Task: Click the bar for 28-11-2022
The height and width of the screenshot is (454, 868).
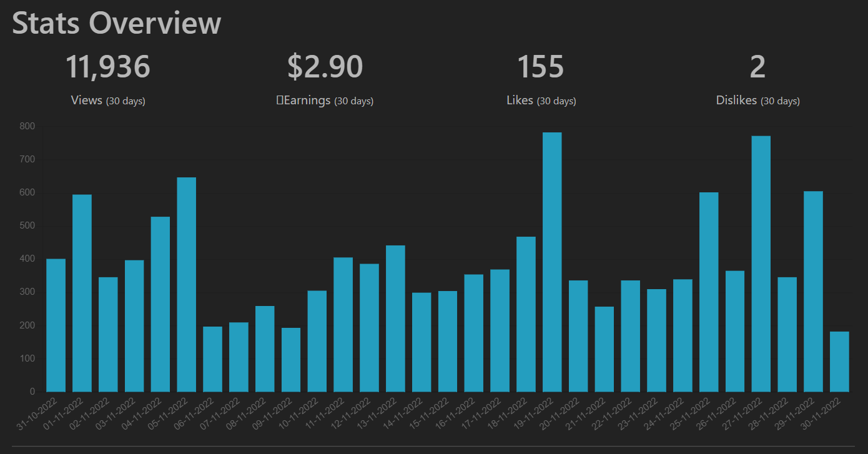Action: click(x=787, y=335)
